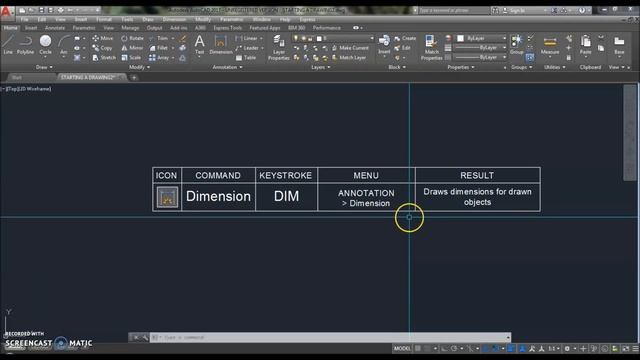Open annotation scale 1:1 dropdown
This screenshot has height=360, width=640.
[554, 348]
